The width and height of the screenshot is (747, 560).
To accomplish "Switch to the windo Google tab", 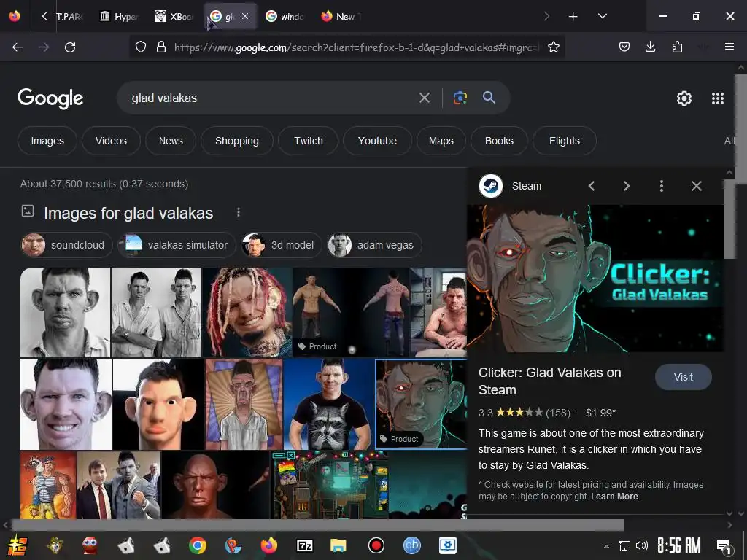I will (285, 17).
